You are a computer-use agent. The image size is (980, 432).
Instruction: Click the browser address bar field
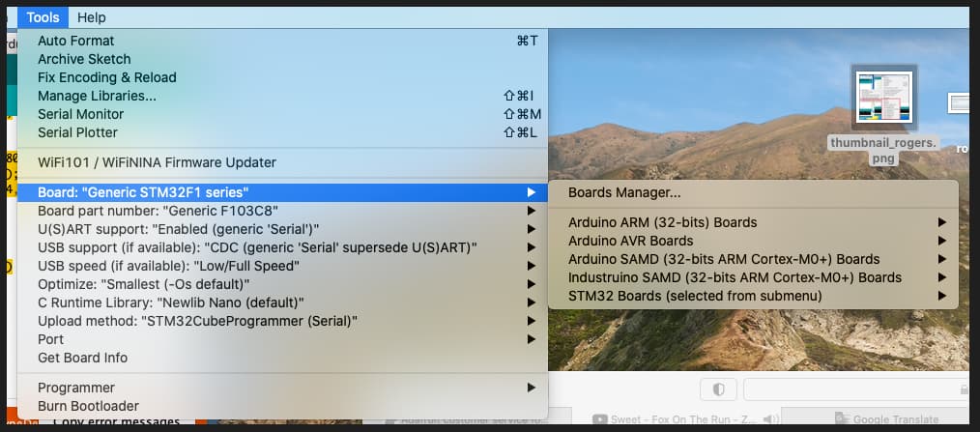[x=856, y=389]
